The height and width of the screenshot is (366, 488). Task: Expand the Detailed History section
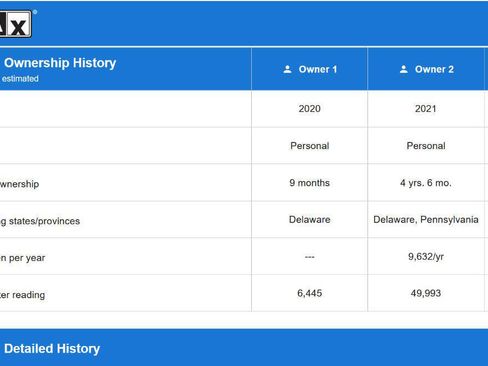[x=52, y=349]
